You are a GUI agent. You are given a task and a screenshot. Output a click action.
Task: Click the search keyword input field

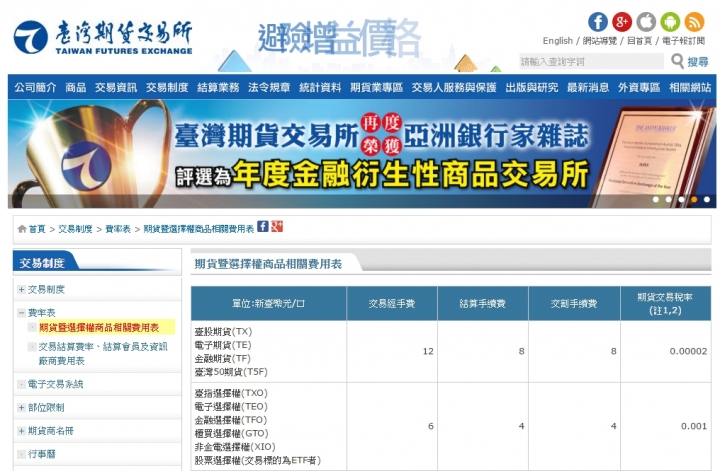pos(591,61)
